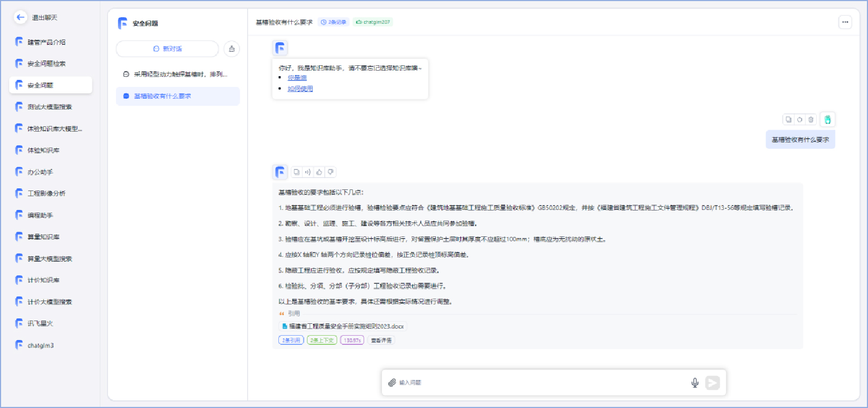Open chat history 采用轻型动力触探基槽时
Image resolution: width=868 pixels, height=408 pixels.
[177, 74]
